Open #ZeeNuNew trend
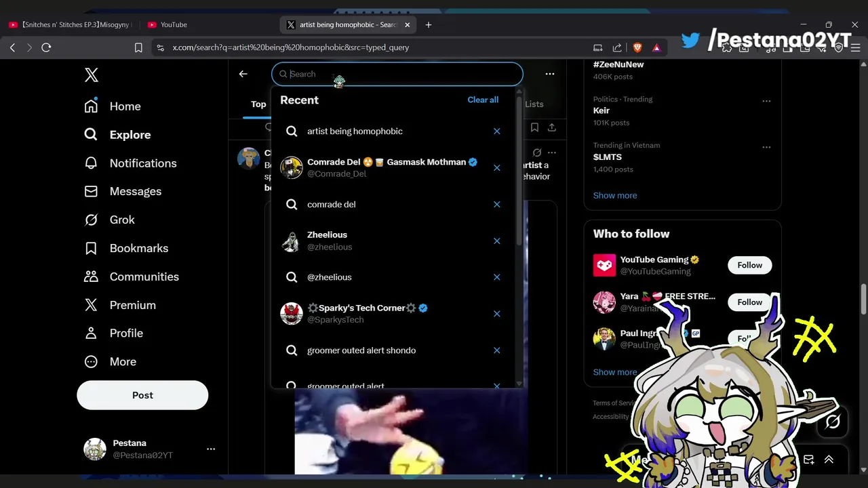This screenshot has height=488, width=868. point(618,64)
